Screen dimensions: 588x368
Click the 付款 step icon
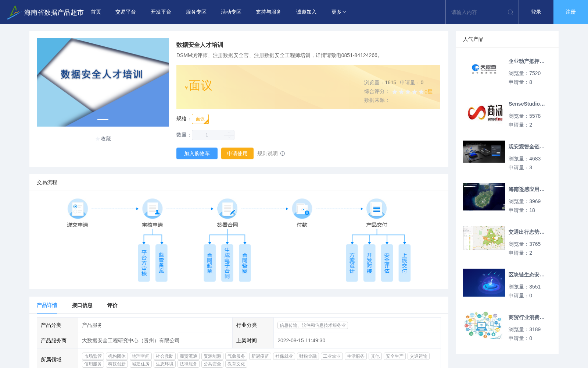(302, 209)
